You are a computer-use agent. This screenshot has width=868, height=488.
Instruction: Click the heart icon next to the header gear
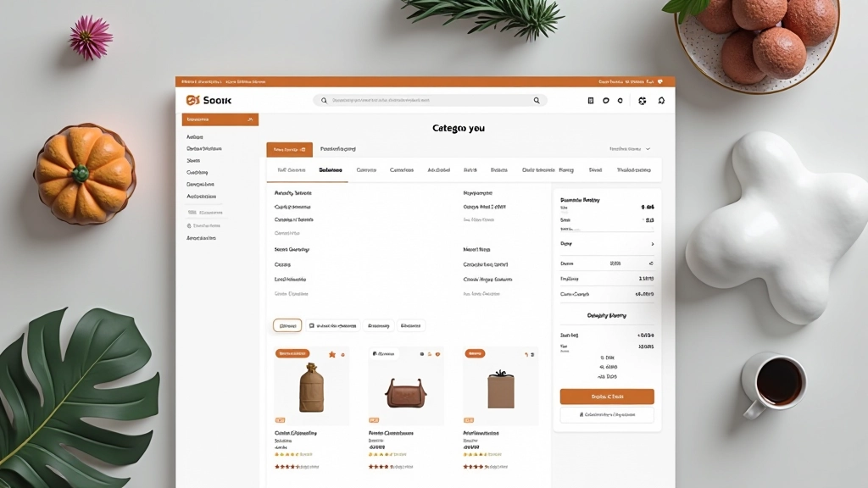click(620, 101)
